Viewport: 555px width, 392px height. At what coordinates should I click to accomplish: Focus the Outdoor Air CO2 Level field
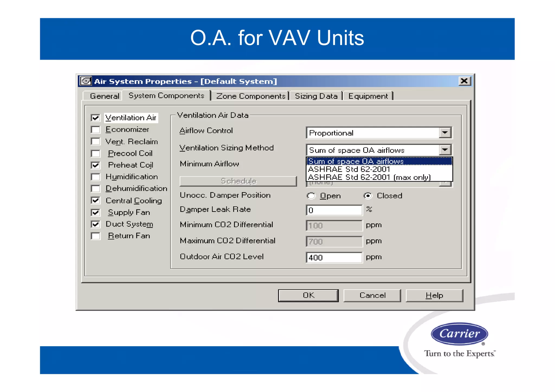click(334, 257)
